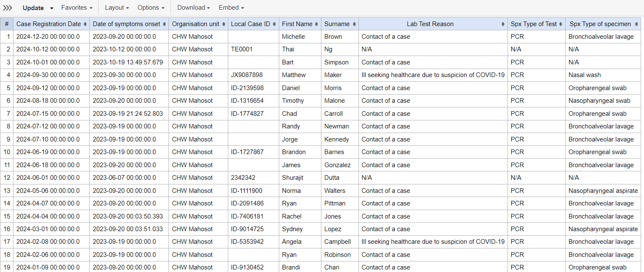Sort by First Name column arrows
644x272 pixels.
click(x=316, y=24)
